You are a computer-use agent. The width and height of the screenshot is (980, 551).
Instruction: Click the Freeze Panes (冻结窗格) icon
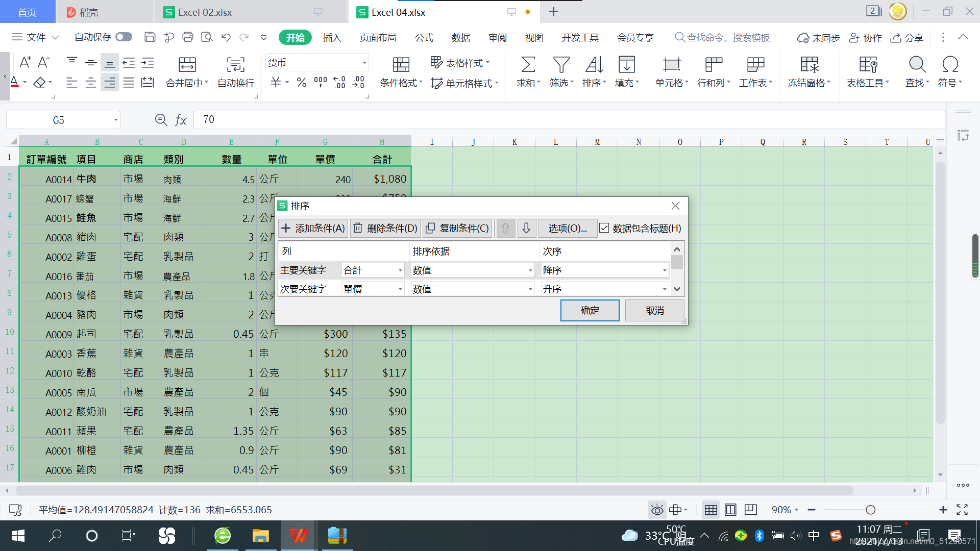tap(809, 65)
